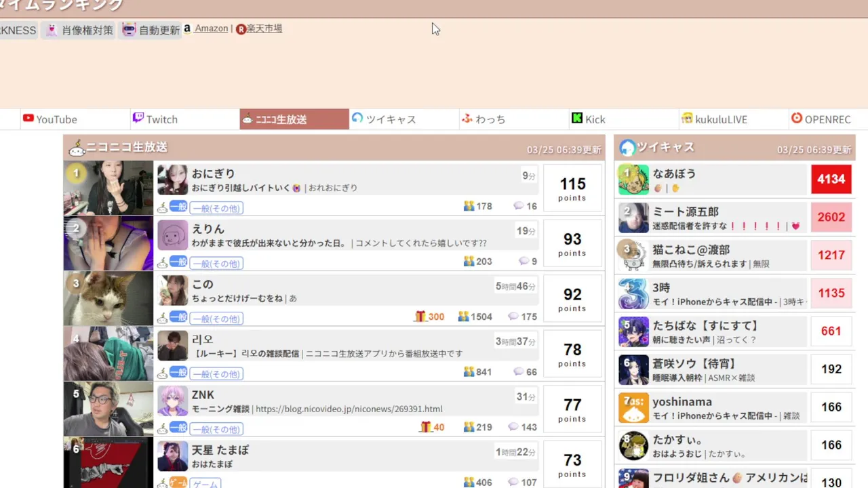Open streamer name おにぎり
The height and width of the screenshot is (488, 868).
coord(214,174)
